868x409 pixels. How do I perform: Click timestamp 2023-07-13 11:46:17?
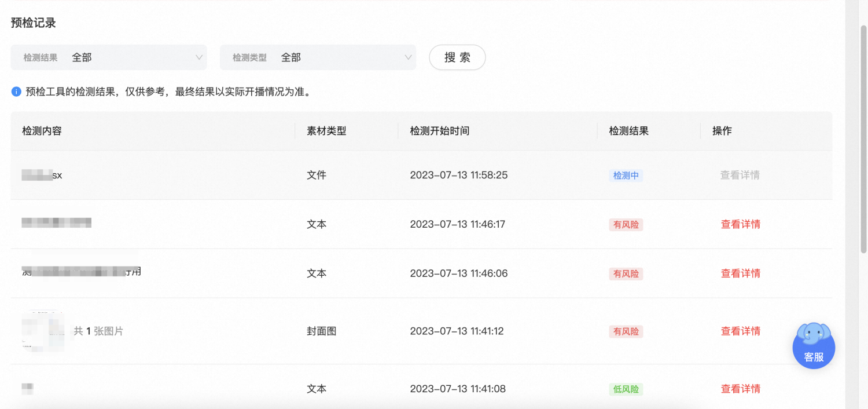(458, 224)
